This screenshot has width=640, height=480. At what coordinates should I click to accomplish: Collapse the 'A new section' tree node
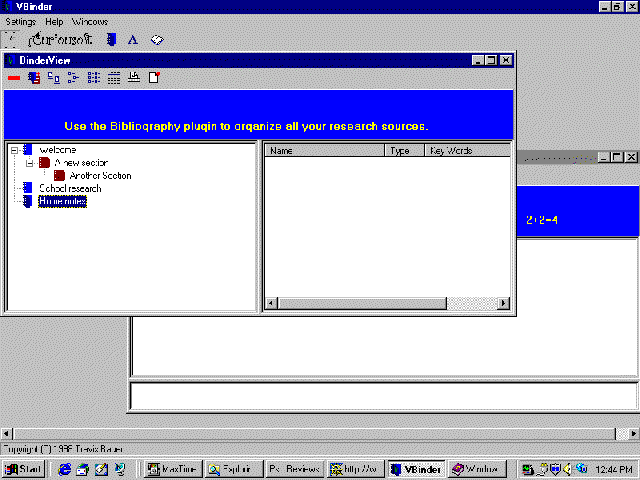point(30,163)
